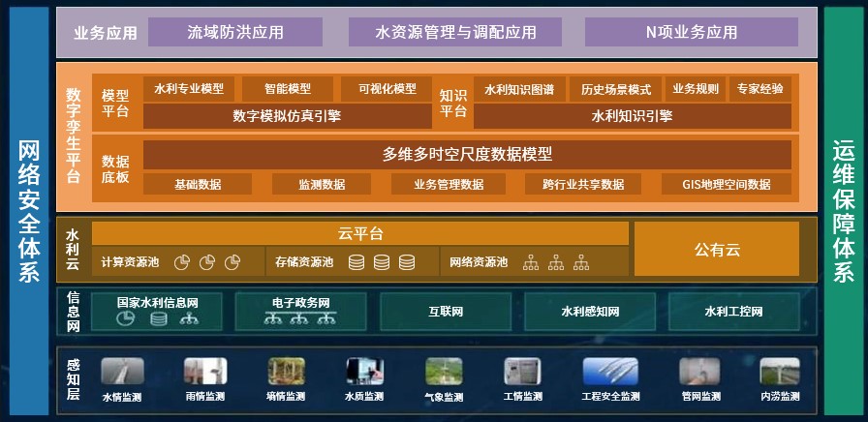Select the 水利知识图谱 box
Viewport: 868px width, 422px height.
(519, 89)
